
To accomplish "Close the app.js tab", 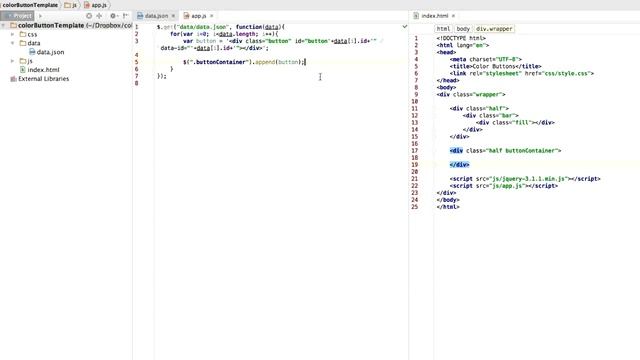I will click(211, 16).
